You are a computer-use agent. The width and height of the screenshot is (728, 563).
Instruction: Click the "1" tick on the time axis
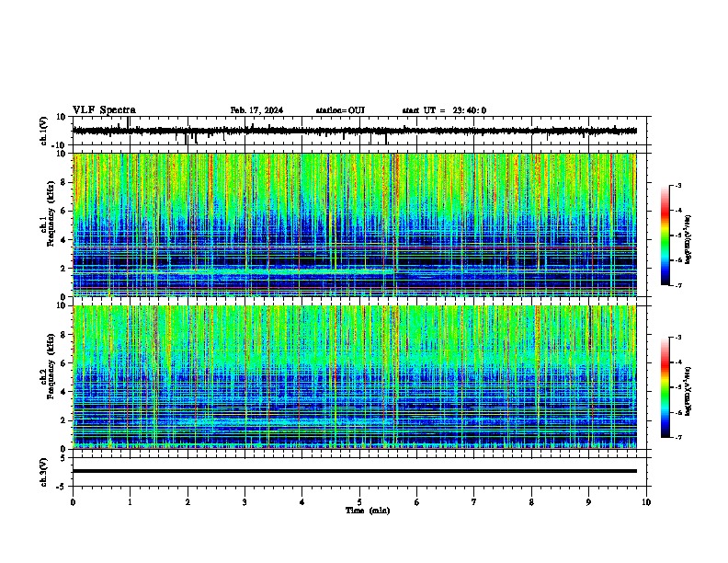(x=130, y=502)
